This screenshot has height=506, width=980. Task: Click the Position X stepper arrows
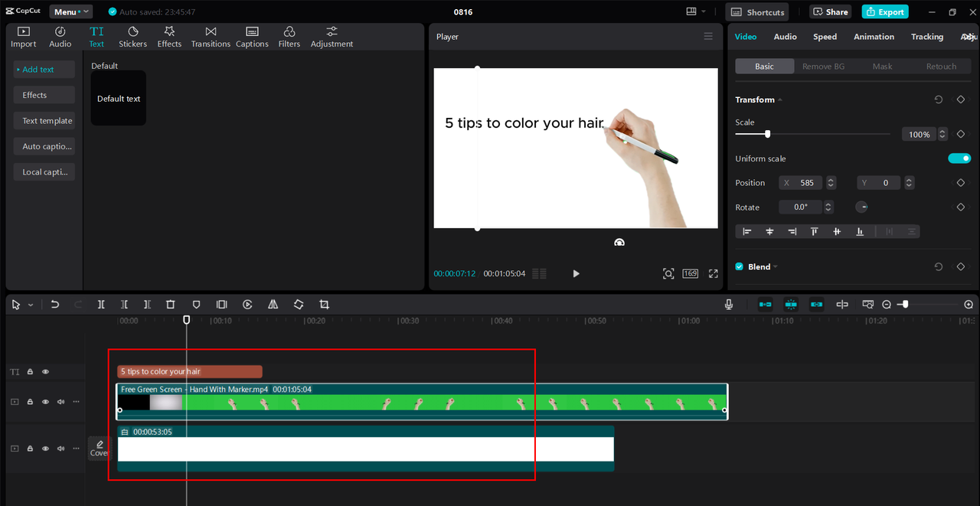[x=831, y=183]
